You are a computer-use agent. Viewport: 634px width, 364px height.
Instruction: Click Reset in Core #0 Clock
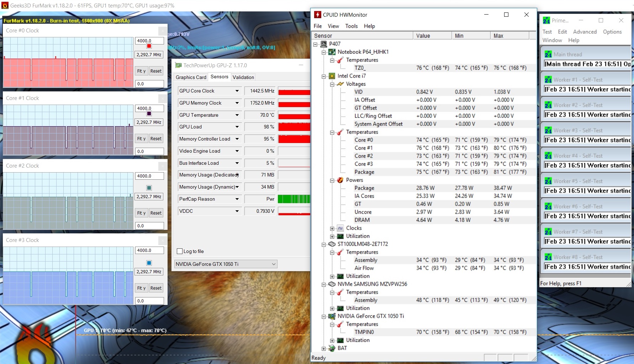click(156, 71)
